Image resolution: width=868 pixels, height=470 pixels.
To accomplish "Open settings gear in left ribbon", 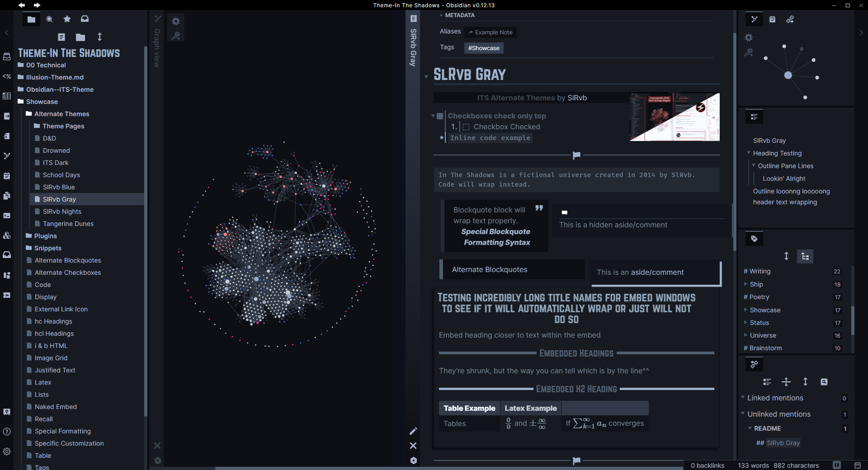I will (x=7, y=451).
